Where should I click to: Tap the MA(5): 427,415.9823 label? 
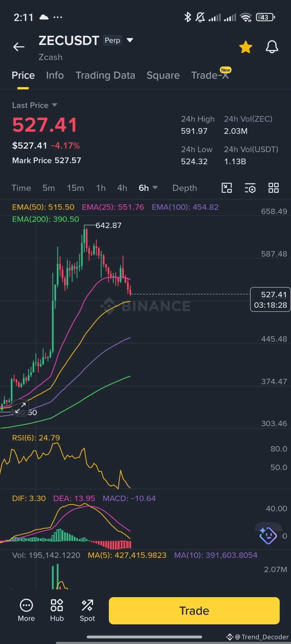(127, 555)
